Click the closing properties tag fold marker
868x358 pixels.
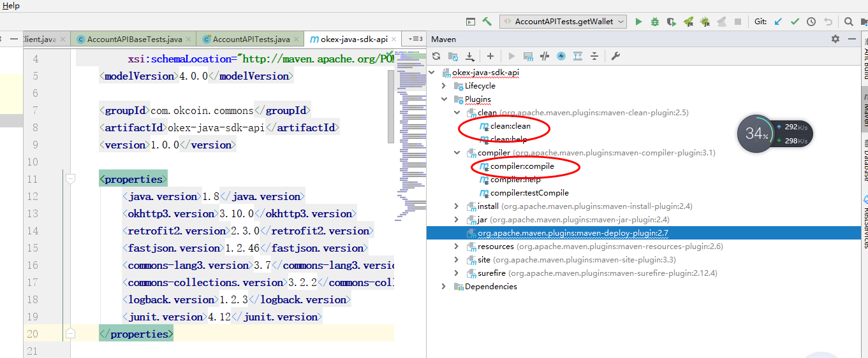[71, 334]
